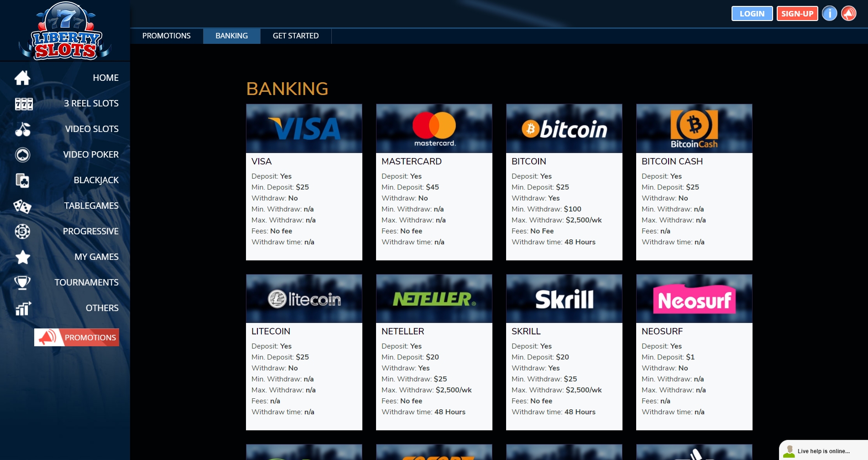The width and height of the screenshot is (868, 460).
Task: Click the BANKING page heading
Action: [x=287, y=89]
